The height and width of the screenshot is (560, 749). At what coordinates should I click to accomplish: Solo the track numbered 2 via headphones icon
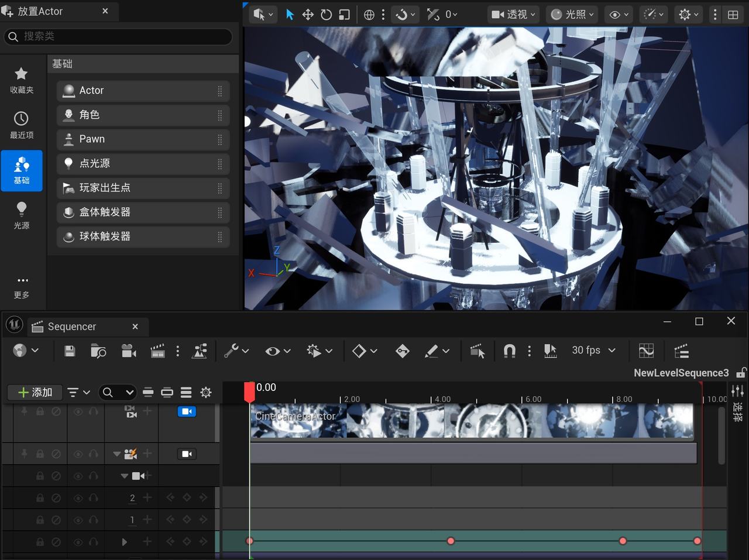click(x=93, y=498)
